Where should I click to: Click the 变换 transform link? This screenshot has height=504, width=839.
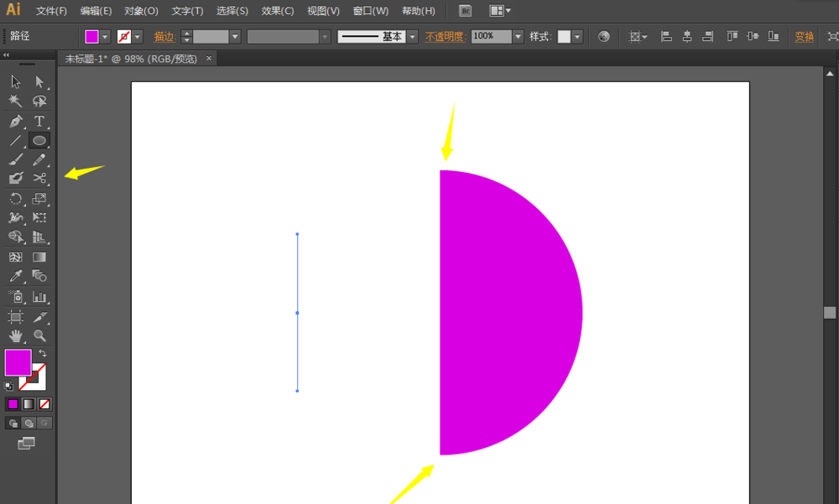[804, 37]
